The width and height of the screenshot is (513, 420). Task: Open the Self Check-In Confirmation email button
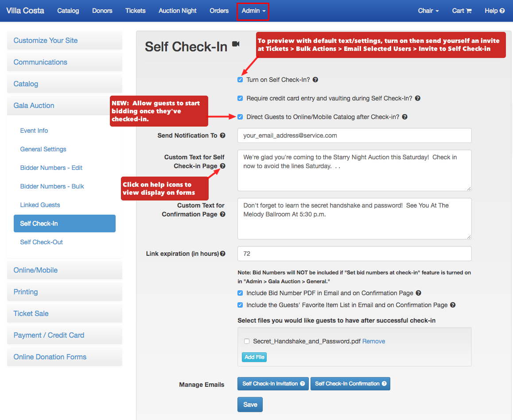click(x=350, y=384)
